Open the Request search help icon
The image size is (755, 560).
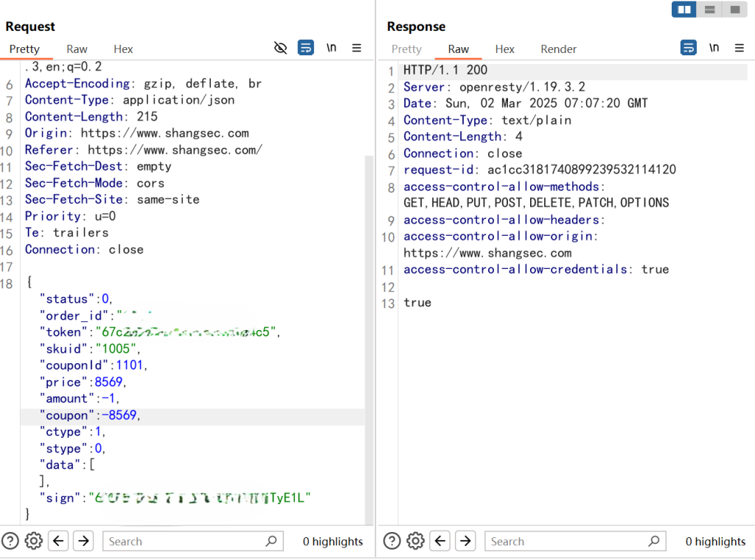click(x=10, y=541)
